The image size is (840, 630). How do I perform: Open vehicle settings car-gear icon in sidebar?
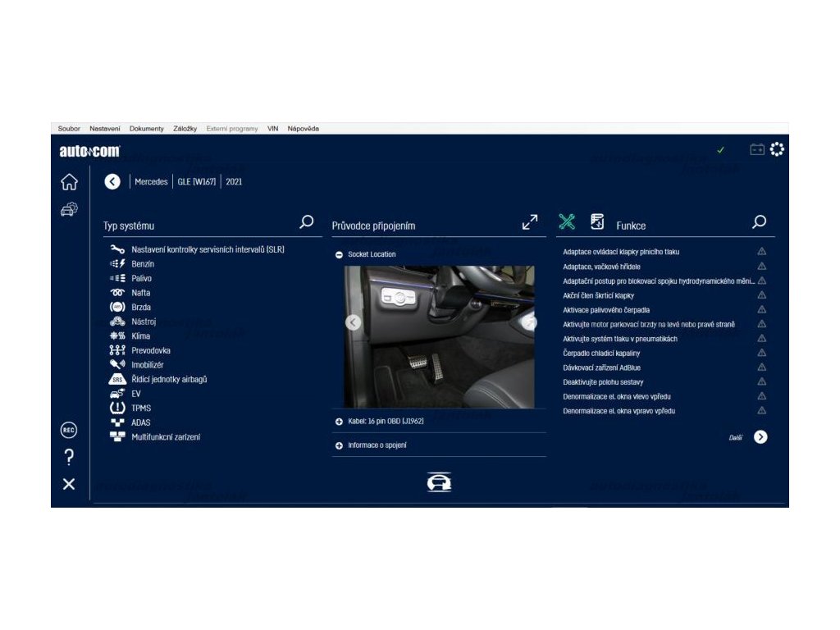pos(69,209)
